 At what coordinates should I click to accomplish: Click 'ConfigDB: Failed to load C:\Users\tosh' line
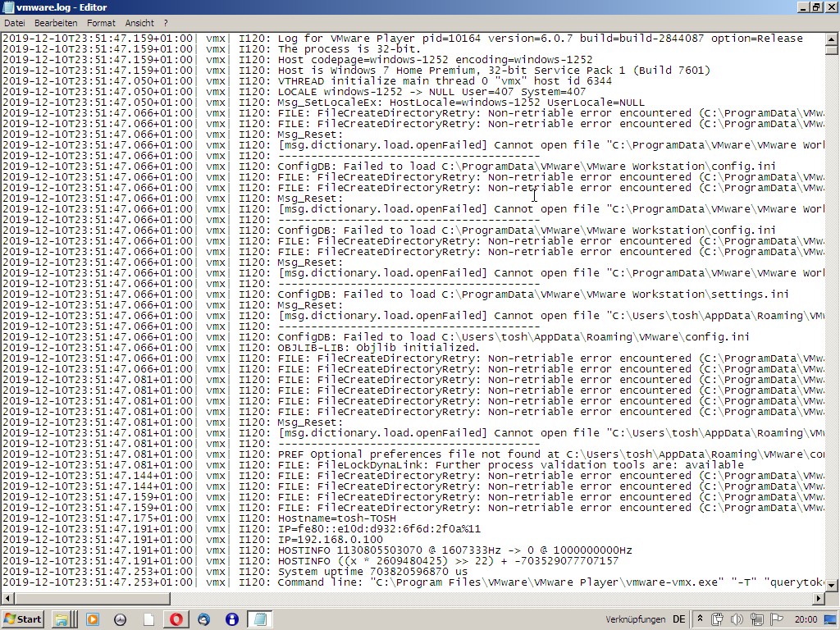point(514,336)
